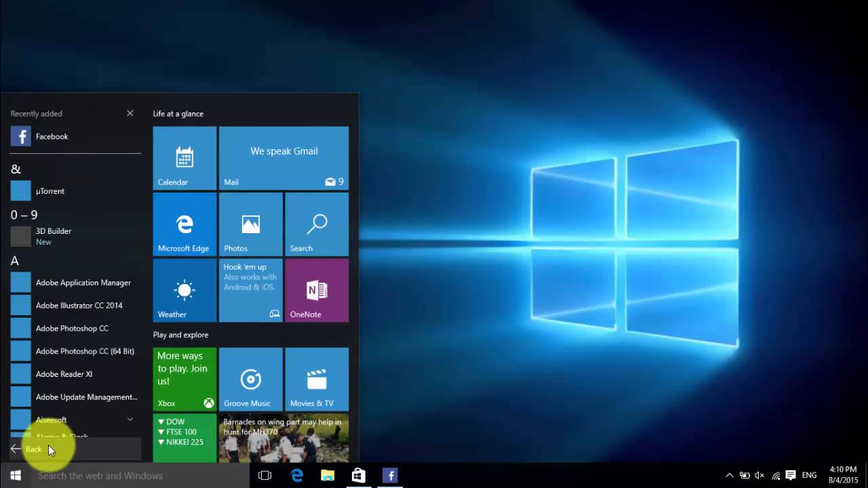Launch Microsoft Edge tile
This screenshot has width=868, height=488.
(x=184, y=224)
